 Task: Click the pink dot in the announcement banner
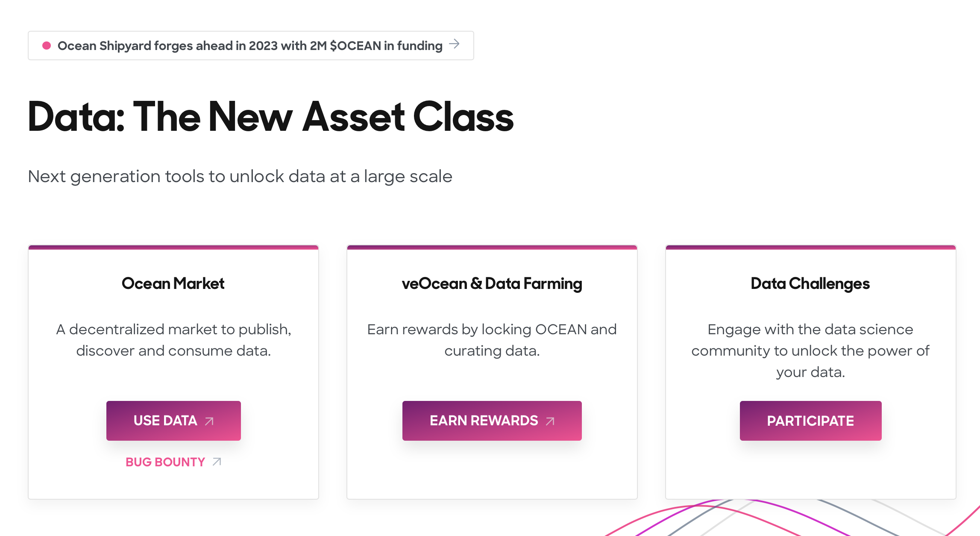pyautogui.click(x=47, y=45)
